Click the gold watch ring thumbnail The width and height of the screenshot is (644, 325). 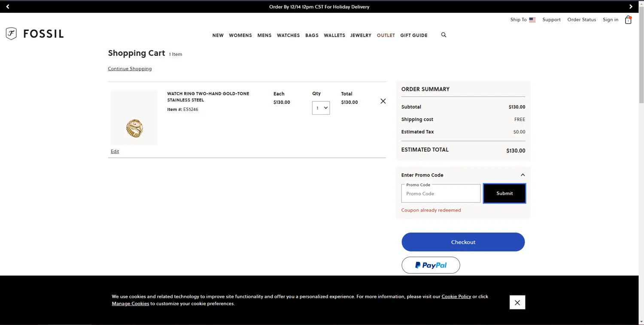134,118
